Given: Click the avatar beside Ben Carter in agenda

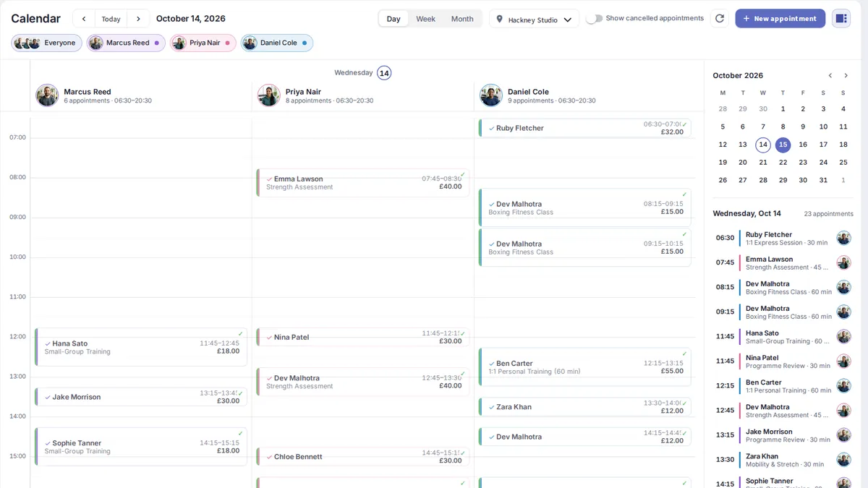Looking at the screenshot, I should 844,385.
